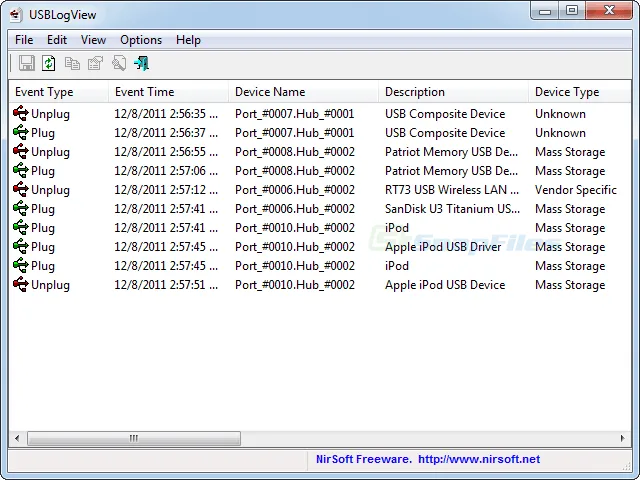Open the View menu
Image resolution: width=640 pixels, height=480 pixels.
(93, 40)
